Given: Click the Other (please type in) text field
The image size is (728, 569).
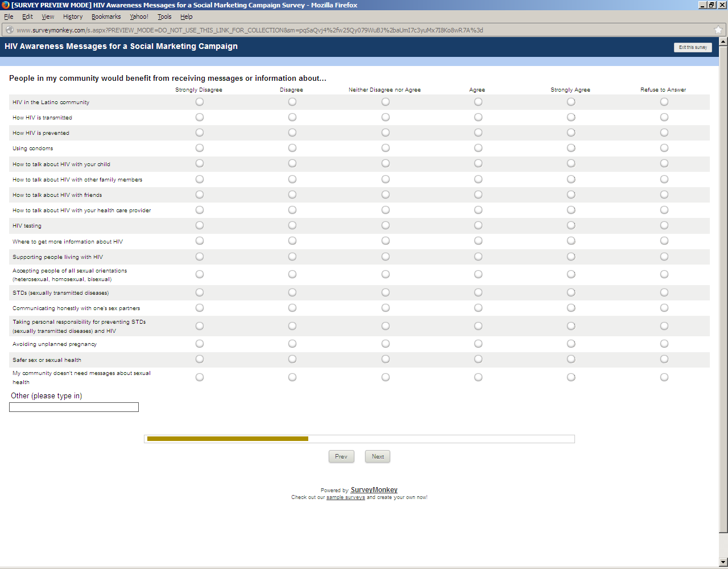Looking at the screenshot, I should click(74, 407).
